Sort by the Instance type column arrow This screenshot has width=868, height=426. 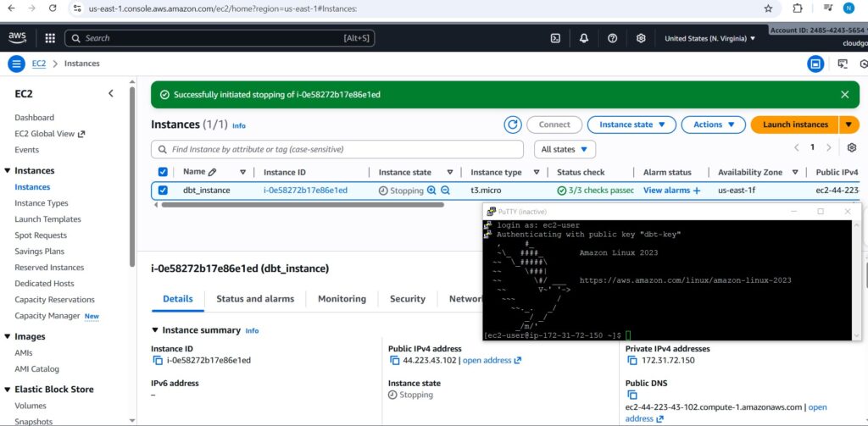coord(537,172)
